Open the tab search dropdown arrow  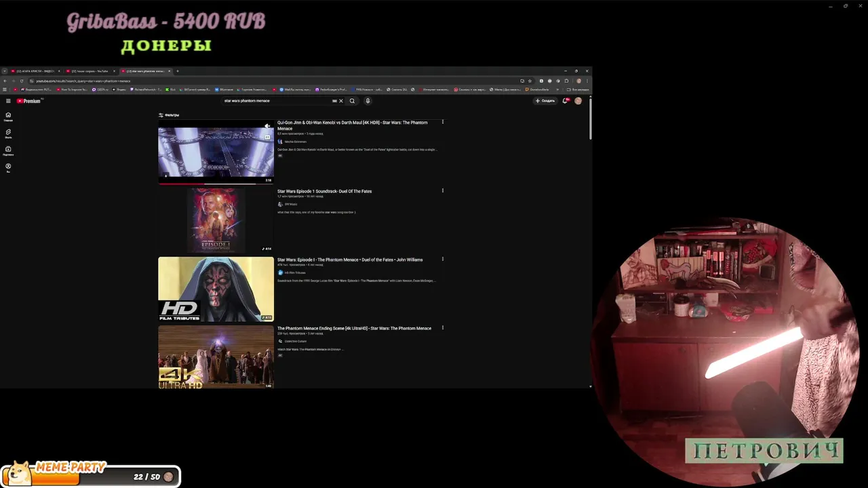[4, 71]
